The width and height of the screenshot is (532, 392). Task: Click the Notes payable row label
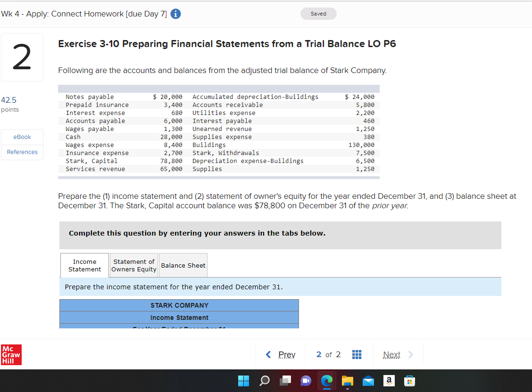pos(90,97)
